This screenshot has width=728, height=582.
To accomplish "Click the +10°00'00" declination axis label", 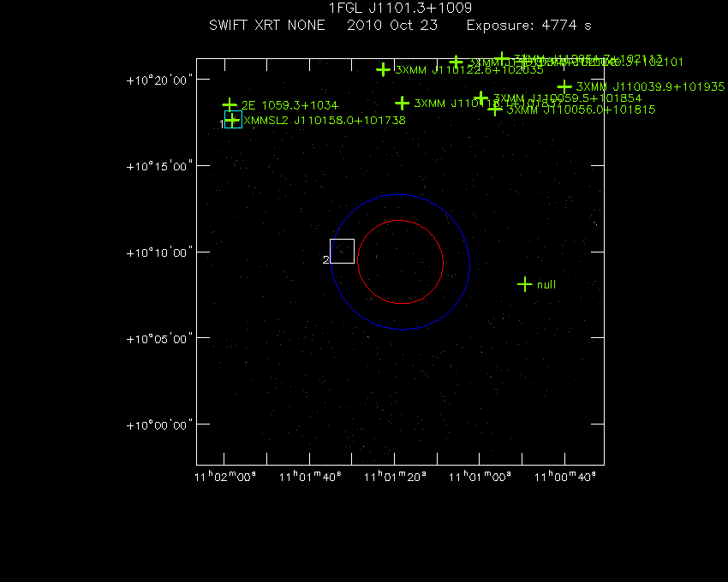I will pos(159,425).
